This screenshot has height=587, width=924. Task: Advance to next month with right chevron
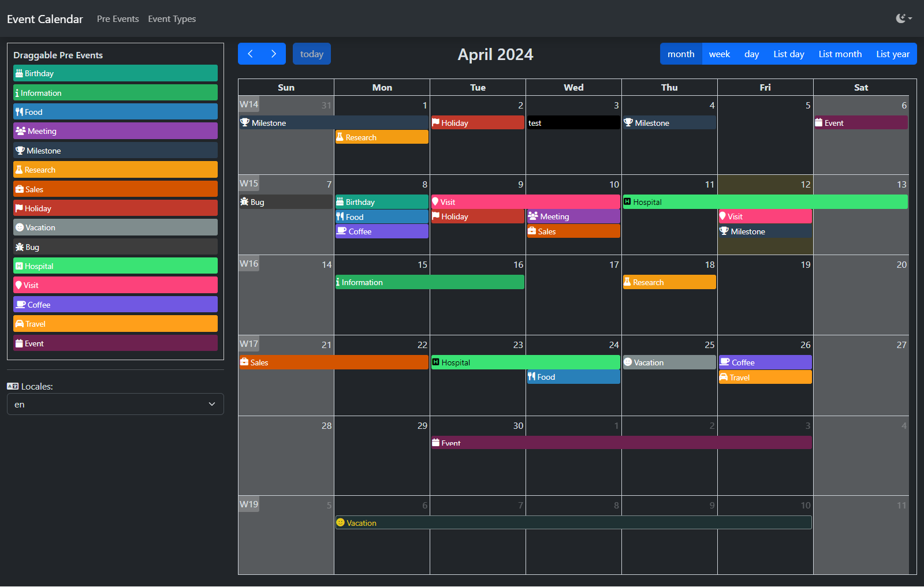pos(274,54)
